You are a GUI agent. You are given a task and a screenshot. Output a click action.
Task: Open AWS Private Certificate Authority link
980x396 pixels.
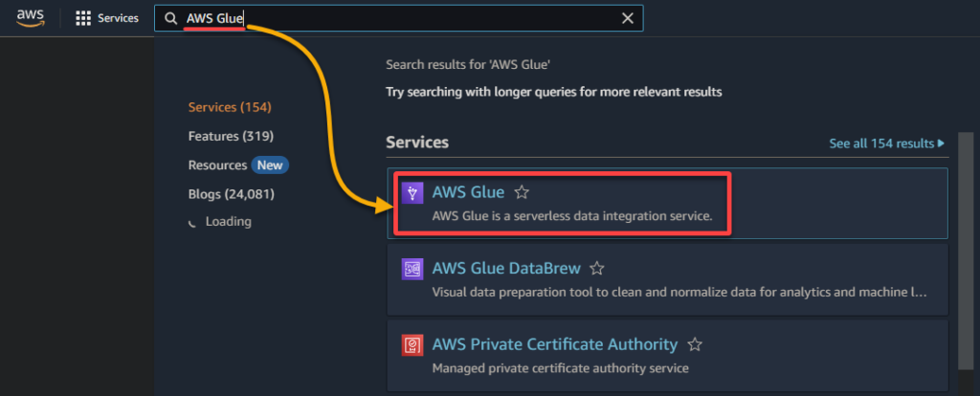pyautogui.click(x=554, y=344)
